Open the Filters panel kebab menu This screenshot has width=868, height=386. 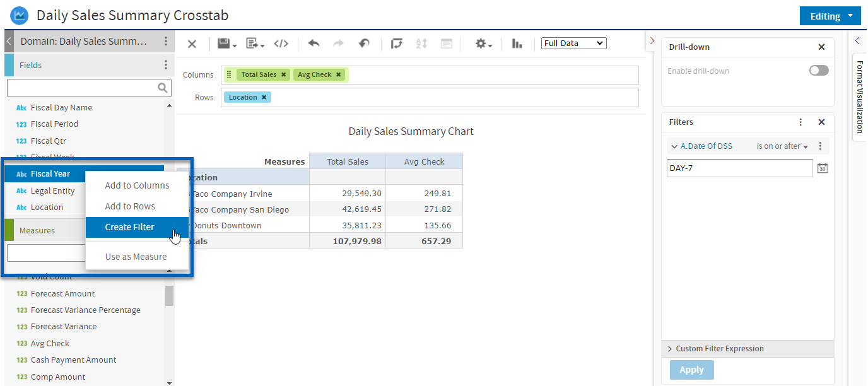pyautogui.click(x=801, y=122)
